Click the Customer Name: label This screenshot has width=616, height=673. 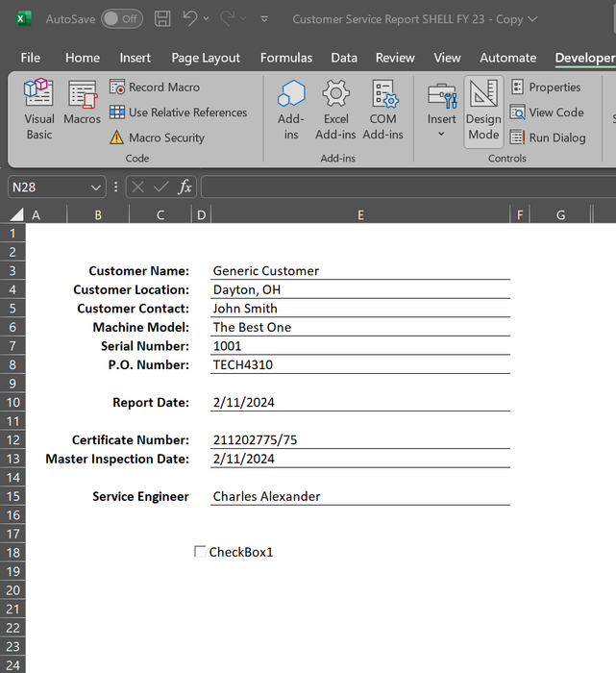[138, 271]
